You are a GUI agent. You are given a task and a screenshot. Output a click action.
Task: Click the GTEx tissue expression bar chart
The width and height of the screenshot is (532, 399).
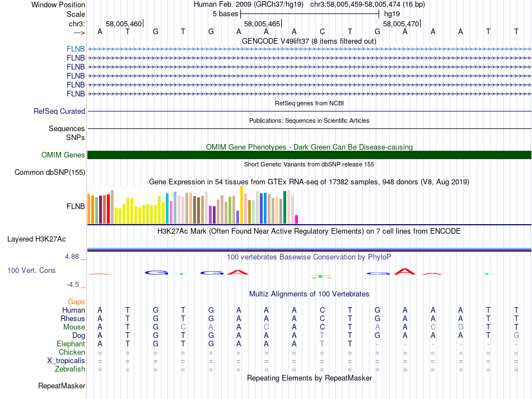[193, 205]
